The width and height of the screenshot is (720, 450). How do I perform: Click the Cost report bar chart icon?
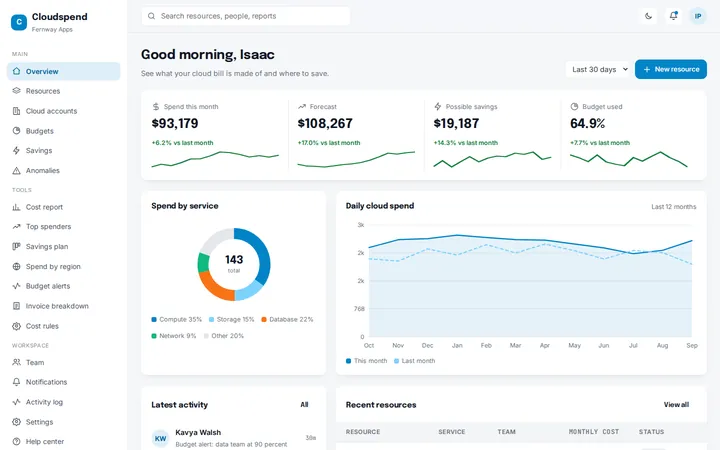click(x=17, y=207)
